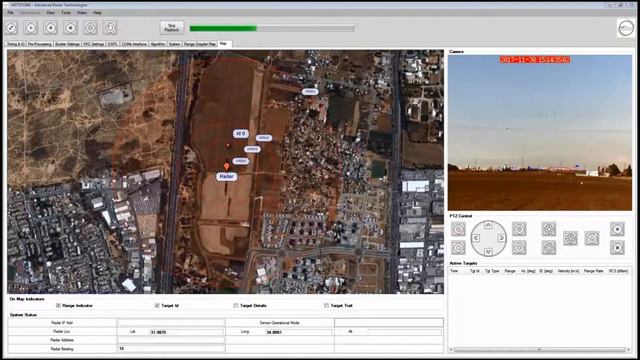
Task: Pan camera right with PTZ right arrow
Action: click(501, 238)
